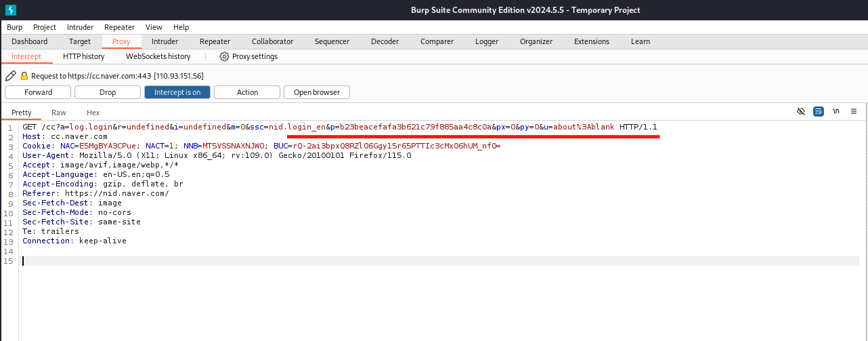Click the Sec-Fetch-Mode: no-cors line
Image resolution: width=868 pixels, height=341 pixels.
coord(77,212)
